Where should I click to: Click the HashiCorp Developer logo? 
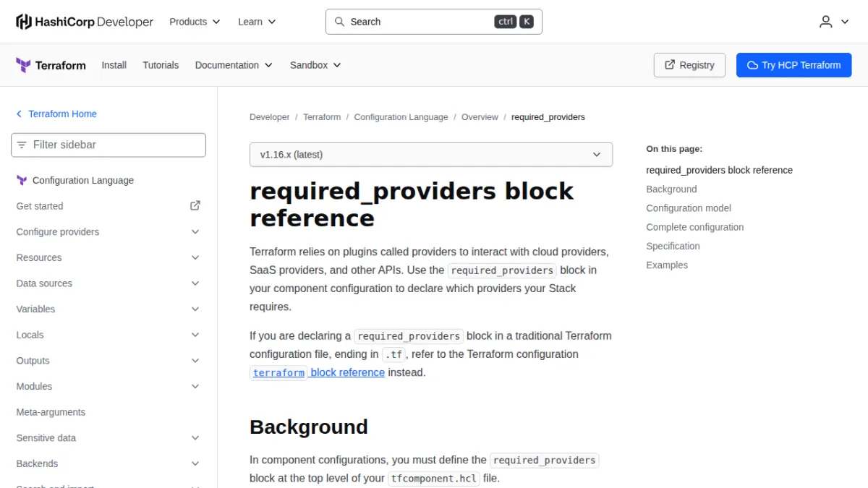click(85, 22)
